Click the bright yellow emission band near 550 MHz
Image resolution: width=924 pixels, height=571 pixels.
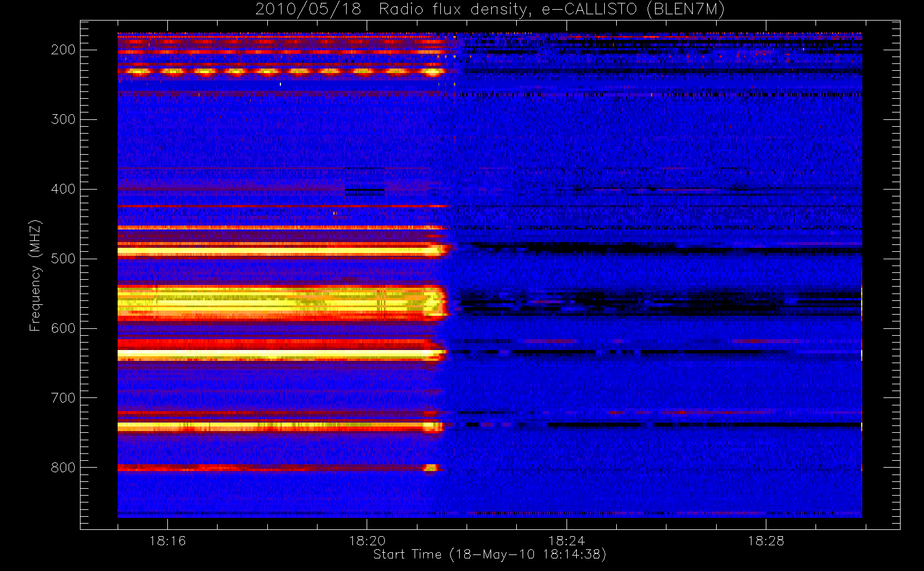pyautogui.click(x=283, y=302)
